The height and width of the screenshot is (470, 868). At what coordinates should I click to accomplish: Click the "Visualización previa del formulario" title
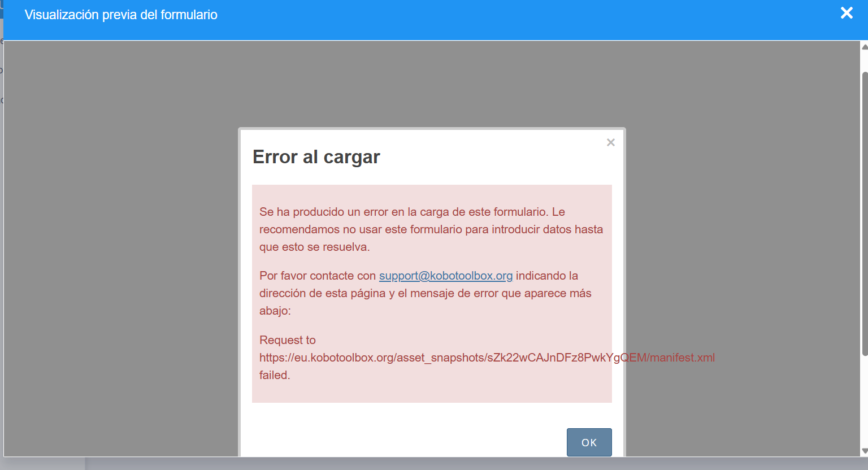click(x=121, y=15)
